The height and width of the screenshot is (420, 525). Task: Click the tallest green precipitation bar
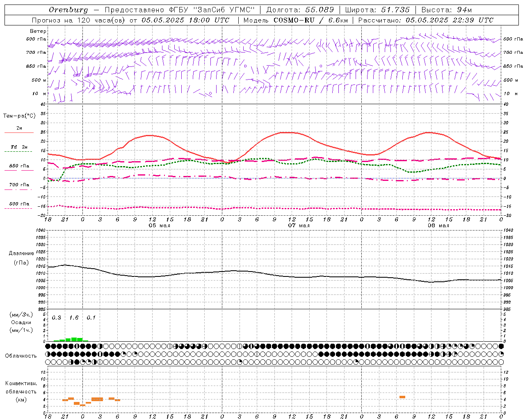74,339
